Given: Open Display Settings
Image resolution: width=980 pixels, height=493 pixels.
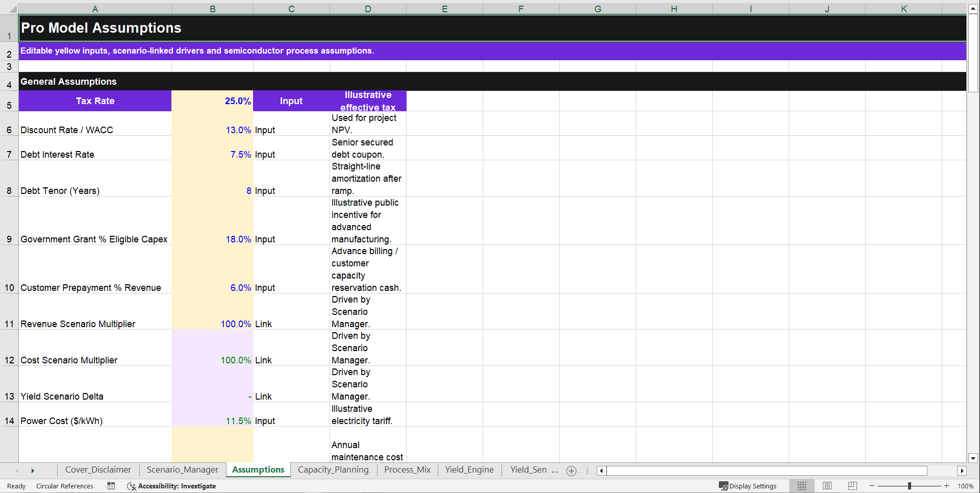Looking at the screenshot, I should click(748, 486).
